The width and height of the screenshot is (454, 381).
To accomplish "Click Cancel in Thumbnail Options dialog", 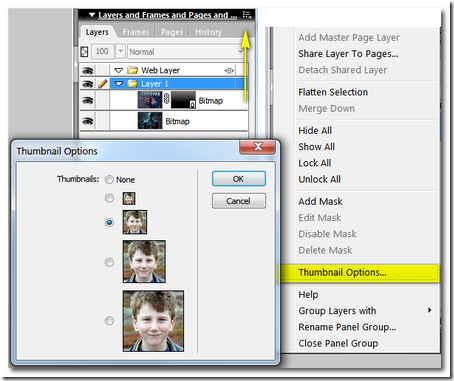I will (239, 201).
